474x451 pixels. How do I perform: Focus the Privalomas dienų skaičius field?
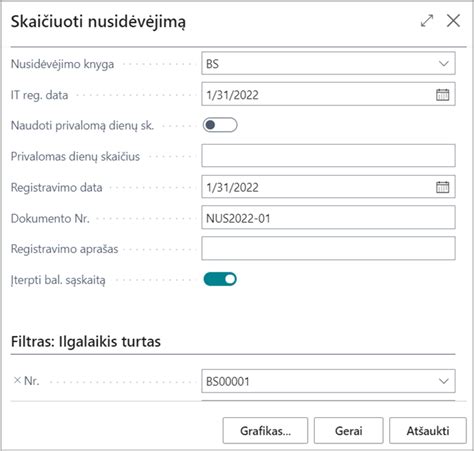click(328, 156)
